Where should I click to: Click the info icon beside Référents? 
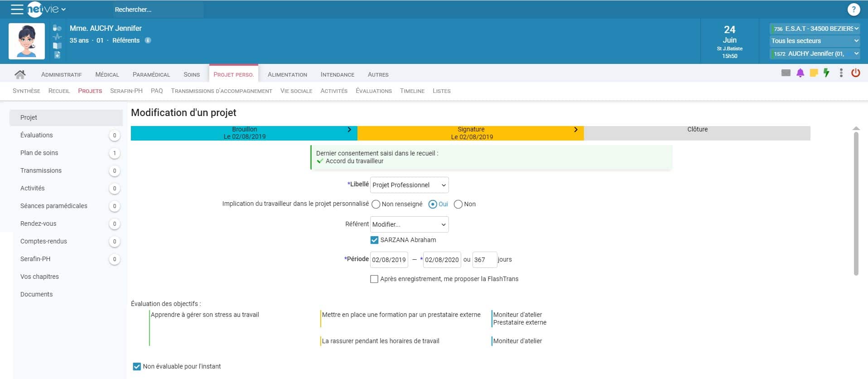coord(148,40)
